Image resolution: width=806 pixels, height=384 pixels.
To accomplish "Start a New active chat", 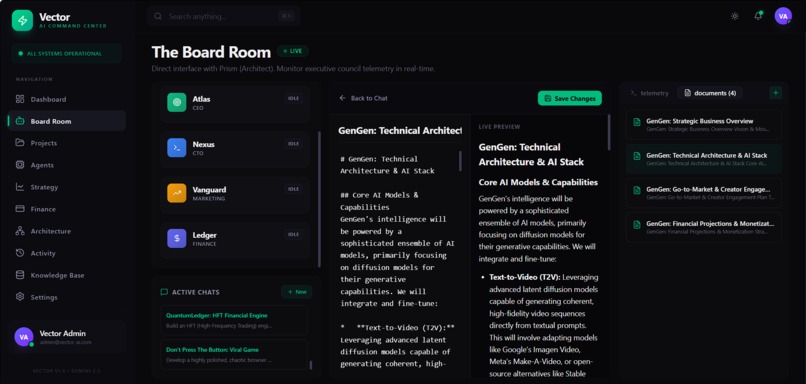I will point(297,292).
